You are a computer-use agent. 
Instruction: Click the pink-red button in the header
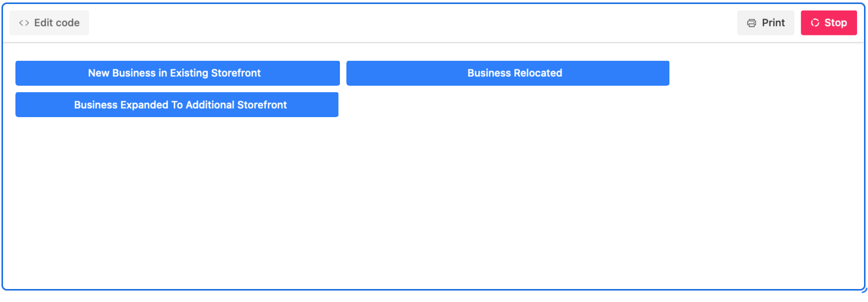(x=829, y=23)
